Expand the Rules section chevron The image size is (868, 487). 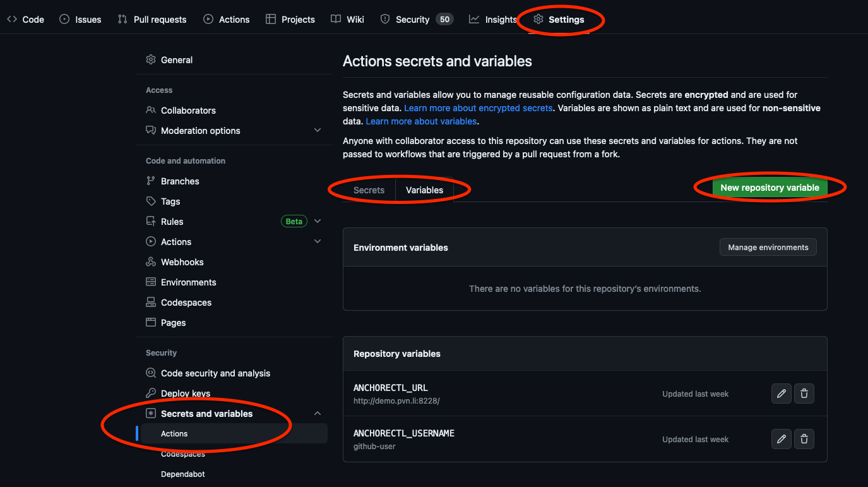click(x=318, y=222)
